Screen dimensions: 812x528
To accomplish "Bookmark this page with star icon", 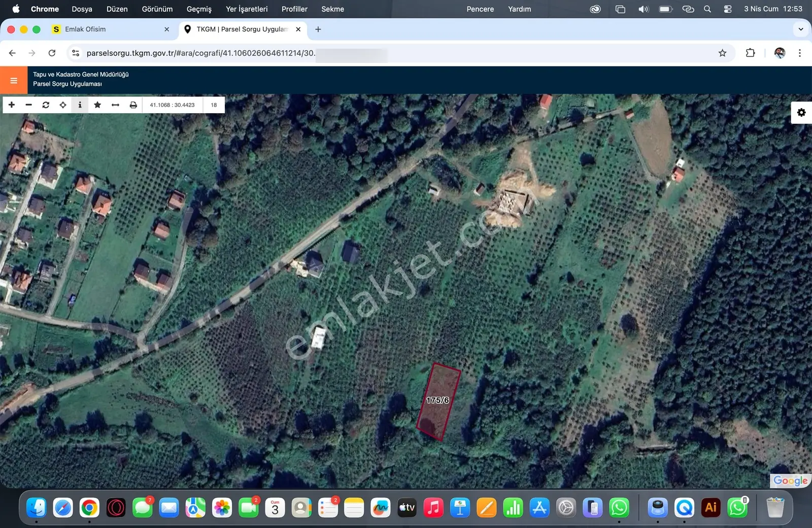I will click(x=722, y=53).
